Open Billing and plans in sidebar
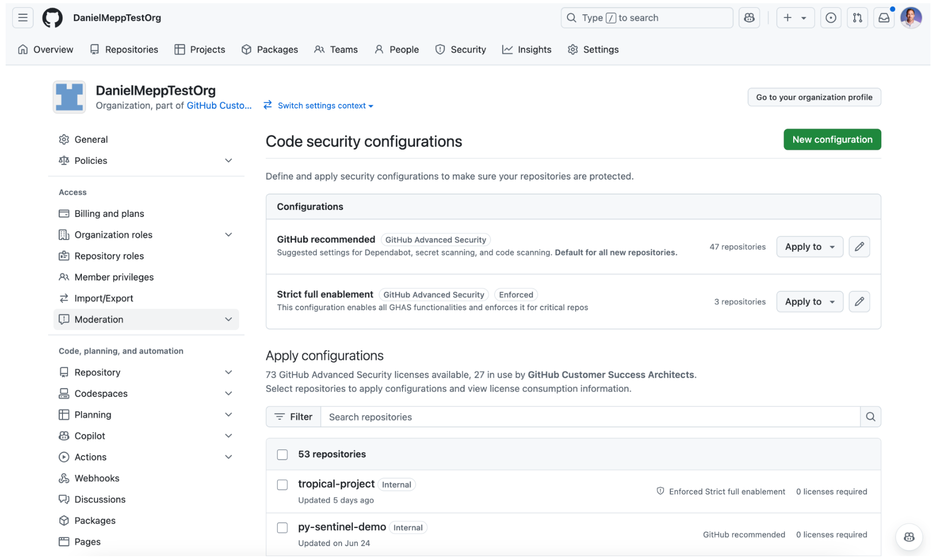932x560 pixels. [146, 213]
